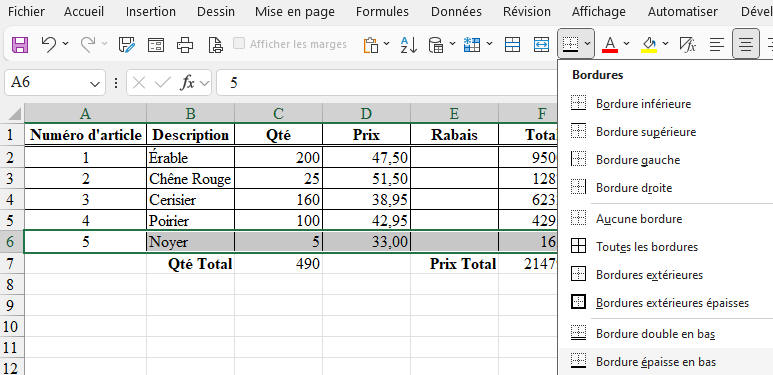Click the table rows layout icon
This screenshot has width=773, height=375.
click(x=513, y=45)
